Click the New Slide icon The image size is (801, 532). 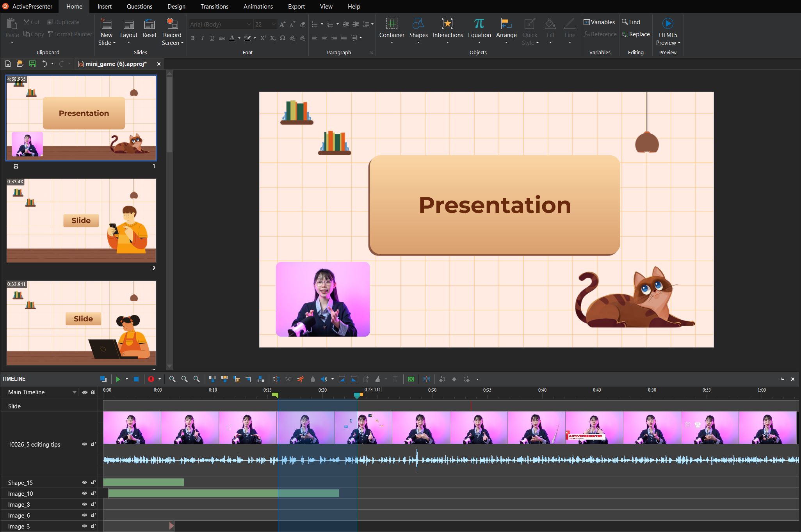pyautogui.click(x=106, y=24)
